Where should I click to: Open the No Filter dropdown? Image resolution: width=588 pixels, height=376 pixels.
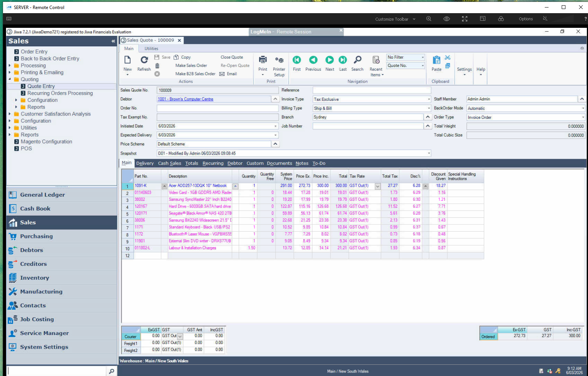pyautogui.click(x=423, y=57)
